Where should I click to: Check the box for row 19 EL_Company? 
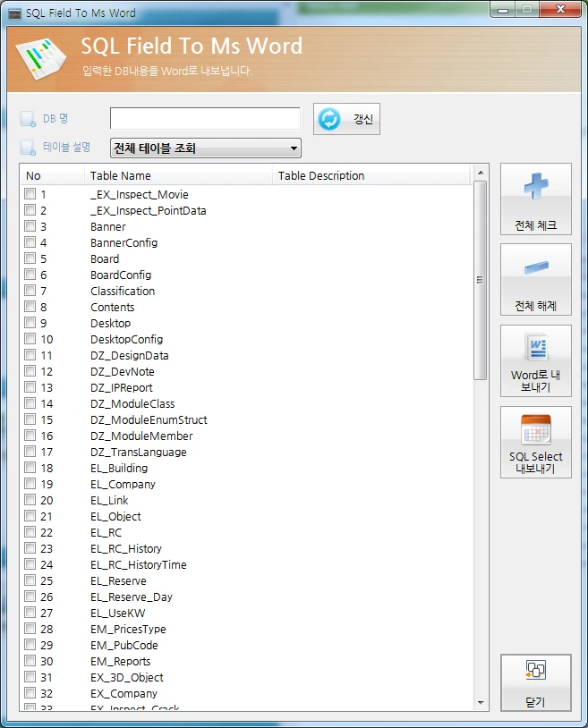point(30,483)
